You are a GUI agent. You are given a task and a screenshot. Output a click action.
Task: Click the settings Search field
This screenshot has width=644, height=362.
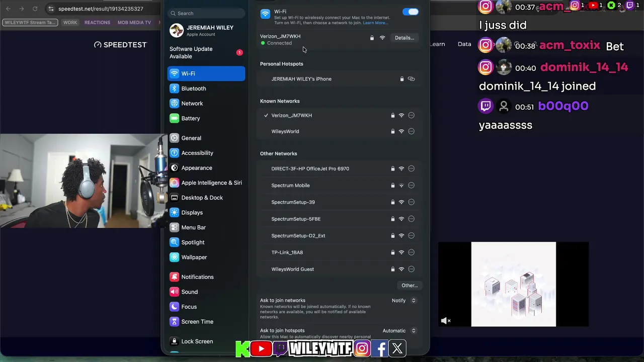pos(206,13)
